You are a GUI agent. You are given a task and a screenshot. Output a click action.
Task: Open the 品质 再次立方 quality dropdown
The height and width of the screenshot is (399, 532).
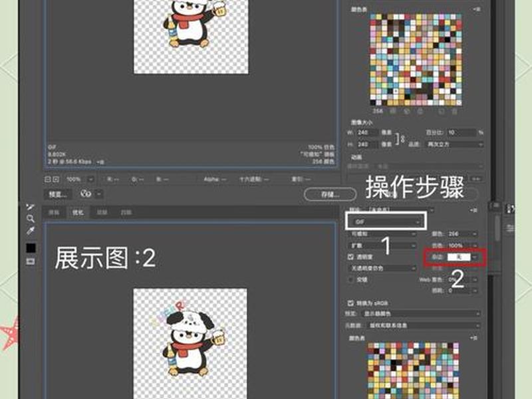[454, 144]
